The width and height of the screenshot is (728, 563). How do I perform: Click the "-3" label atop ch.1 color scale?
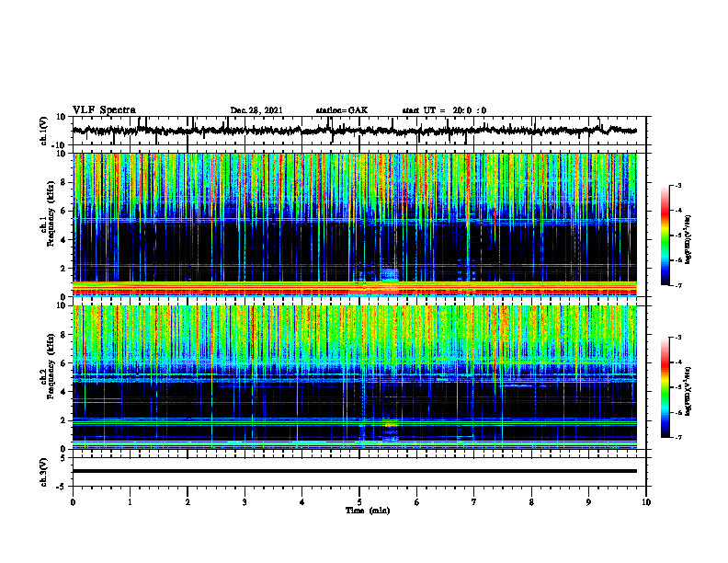(677, 185)
